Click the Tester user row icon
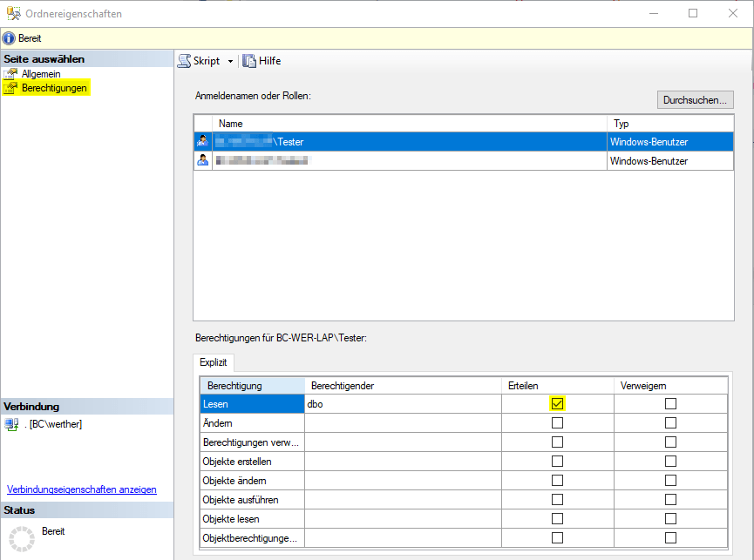This screenshot has width=754, height=560. tap(203, 141)
